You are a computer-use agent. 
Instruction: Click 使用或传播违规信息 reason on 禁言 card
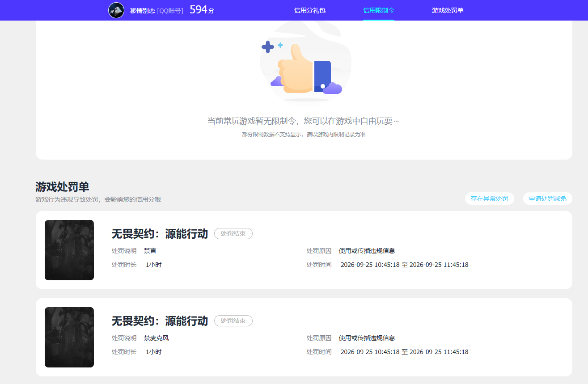pyautogui.click(x=367, y=251)
